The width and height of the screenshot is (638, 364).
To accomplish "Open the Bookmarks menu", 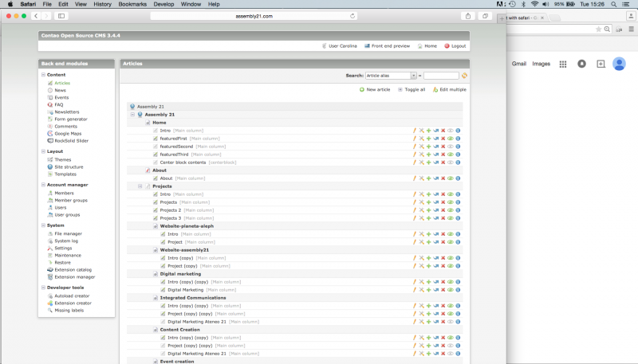I will (132, 4).
